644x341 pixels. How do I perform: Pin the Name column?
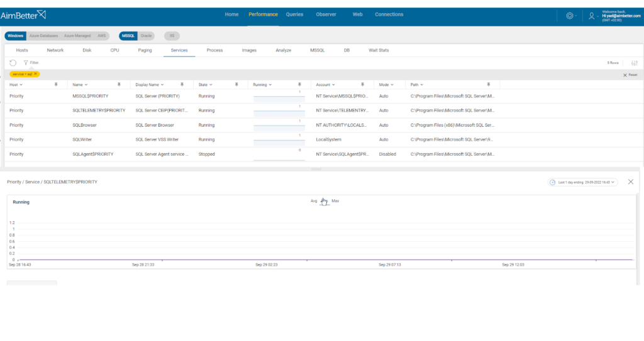tap(119, 85)
